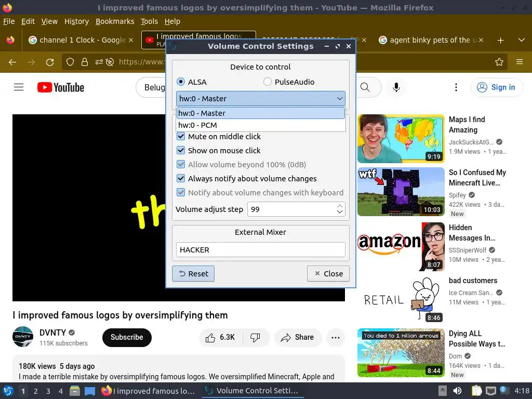Open the File menu
This screenshot has width=532, height=399.
click(9, 21)
